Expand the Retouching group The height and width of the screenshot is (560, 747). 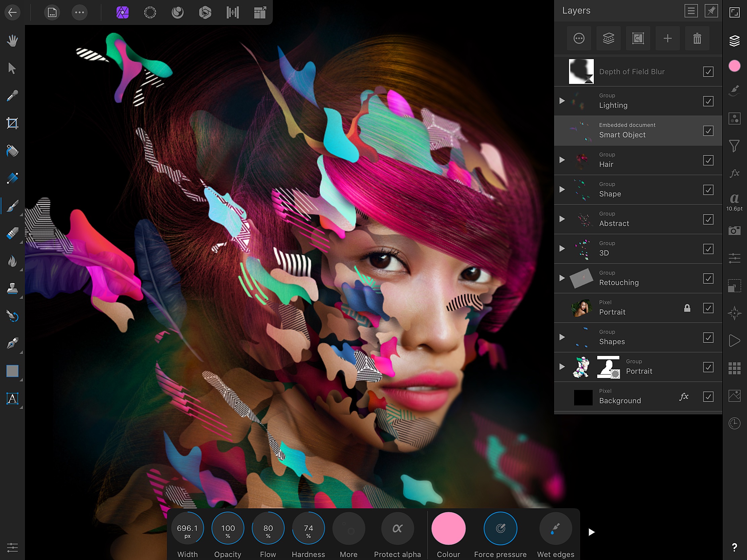tap(562, 278)
